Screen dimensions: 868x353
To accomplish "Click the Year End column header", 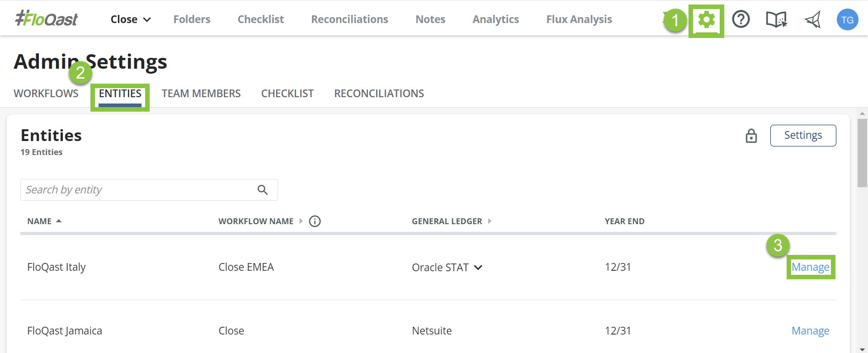I will click(x=624, y=221).
